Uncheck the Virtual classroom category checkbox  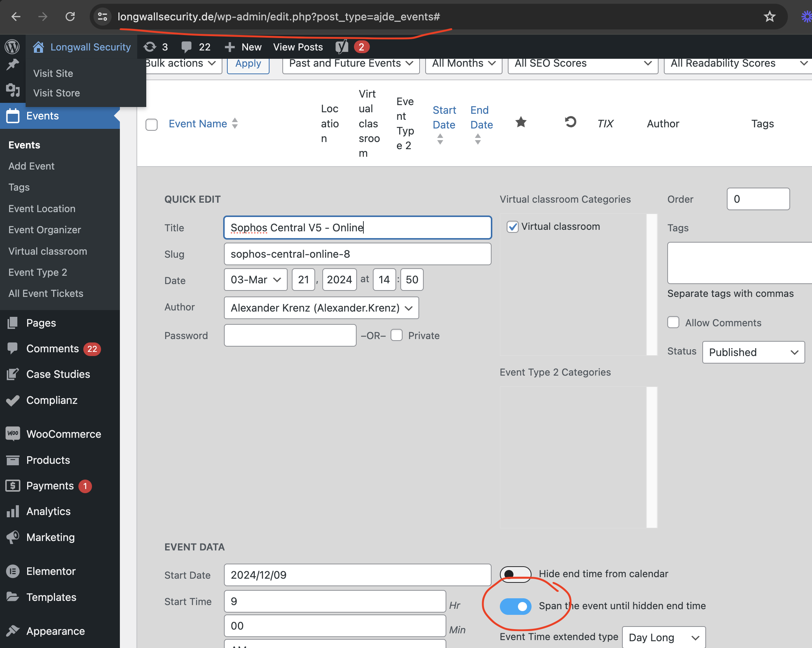tap(512, 227)
